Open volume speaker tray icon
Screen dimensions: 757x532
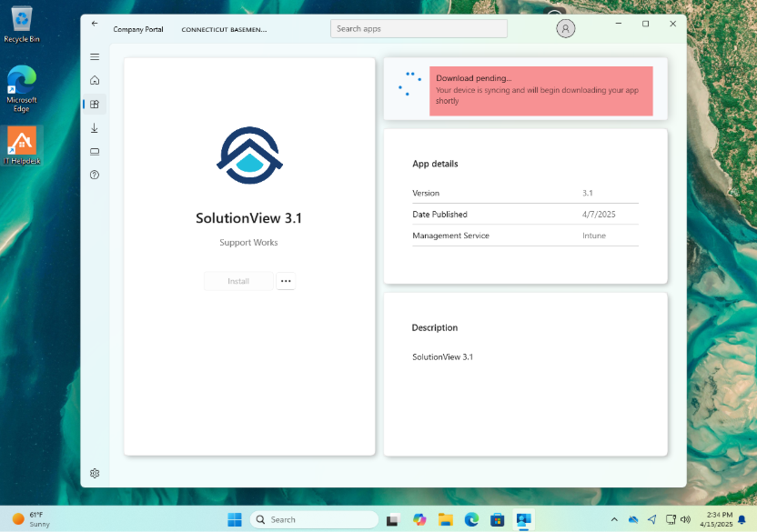(x=685, y=519)
